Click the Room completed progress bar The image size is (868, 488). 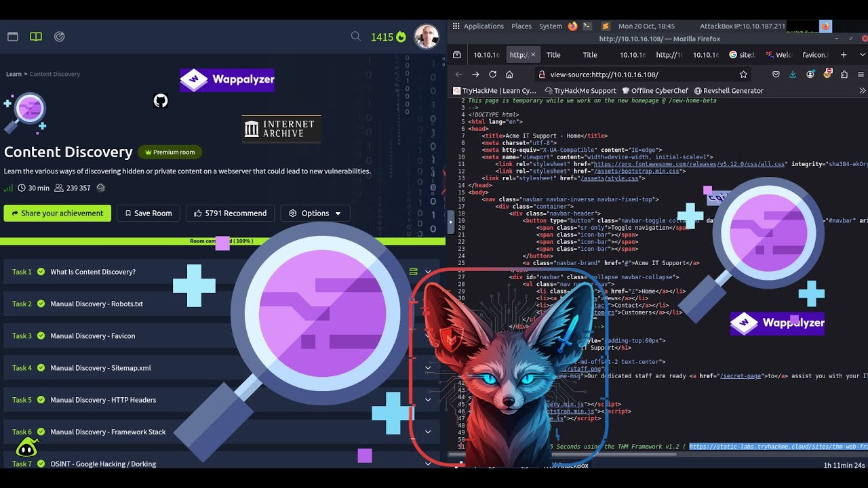click(x=222, y=241)
